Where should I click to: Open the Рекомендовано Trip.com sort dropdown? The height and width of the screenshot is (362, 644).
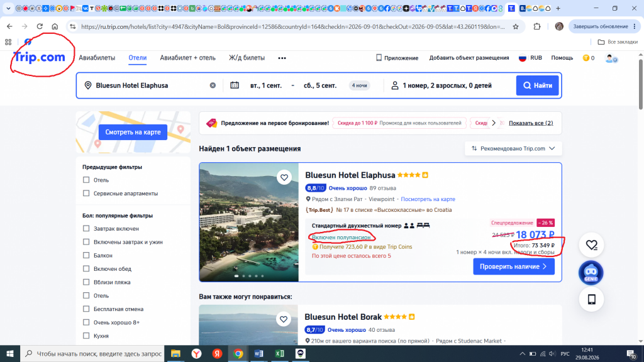tap(513, 148)
